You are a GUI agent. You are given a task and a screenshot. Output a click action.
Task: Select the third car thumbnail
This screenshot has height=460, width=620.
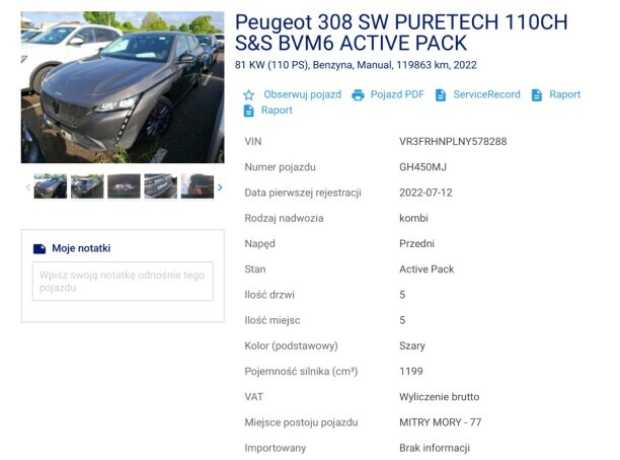pos(124,186)
